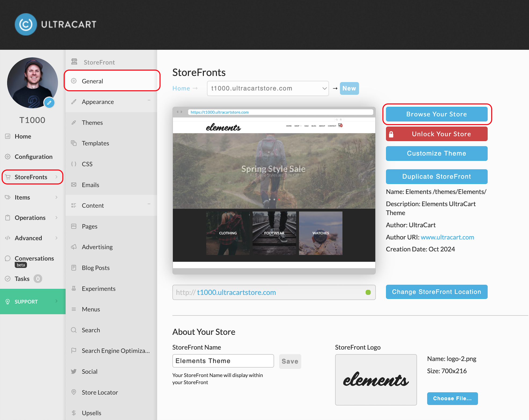
Task: Click the list icon beside Content
Action: tap(74, 205)
